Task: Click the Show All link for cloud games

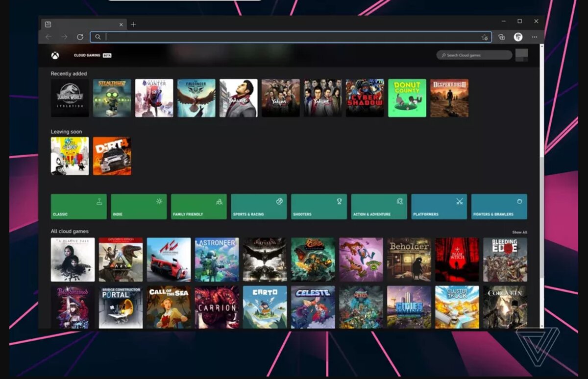Action: pos(519,232)
